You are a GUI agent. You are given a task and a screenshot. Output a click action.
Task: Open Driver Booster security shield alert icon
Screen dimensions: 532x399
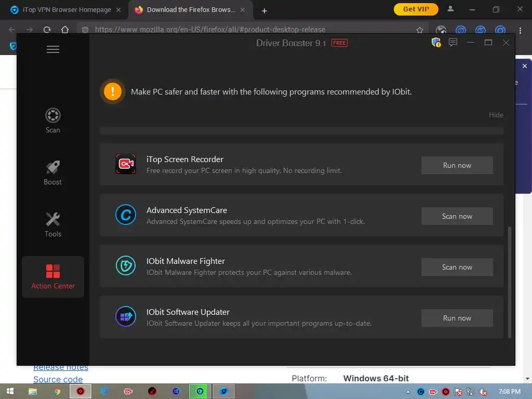[x=436, y=43]
